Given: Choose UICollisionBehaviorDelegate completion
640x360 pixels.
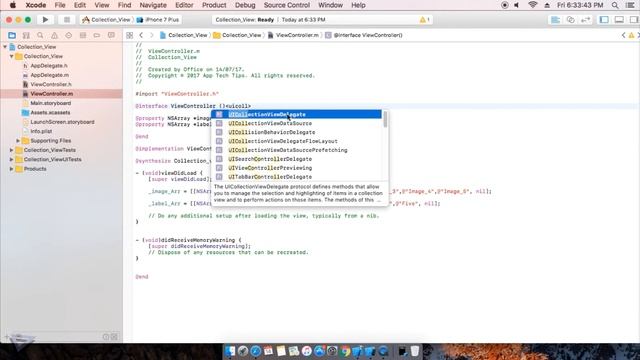Looking at the screenshot, I should click(297, 132).
